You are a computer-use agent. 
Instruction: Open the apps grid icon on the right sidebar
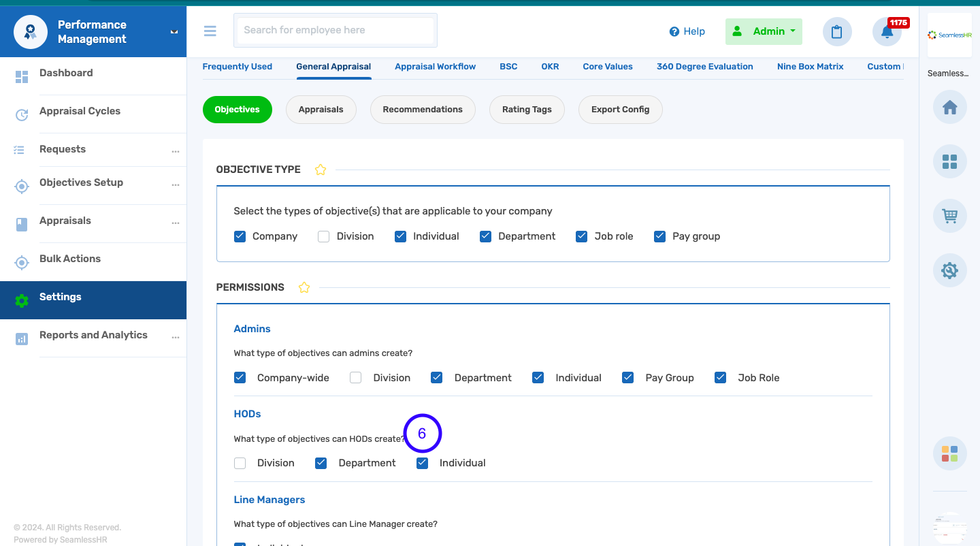click(949, 161)
